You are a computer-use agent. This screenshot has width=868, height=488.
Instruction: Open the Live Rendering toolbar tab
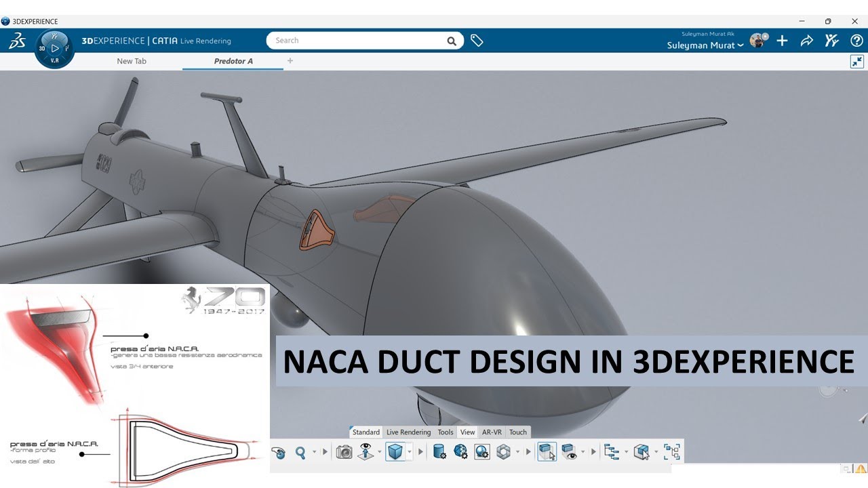[408, 432]
